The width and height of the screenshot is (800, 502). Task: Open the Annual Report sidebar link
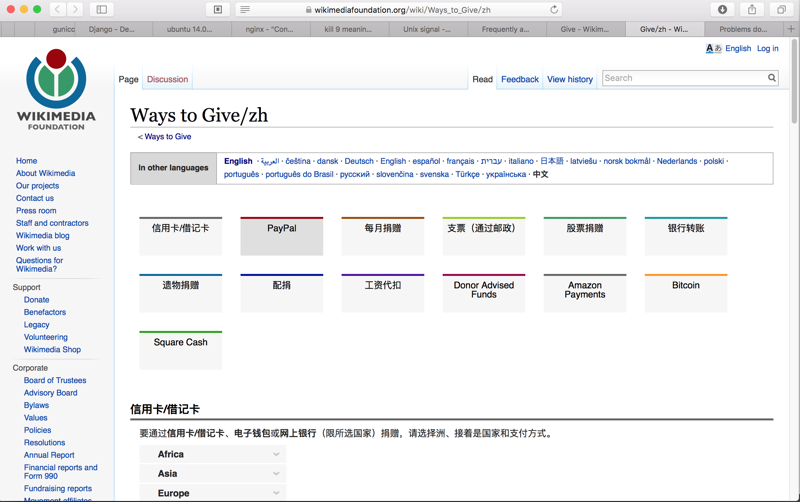pyautogui.click(x=49, y=455)
